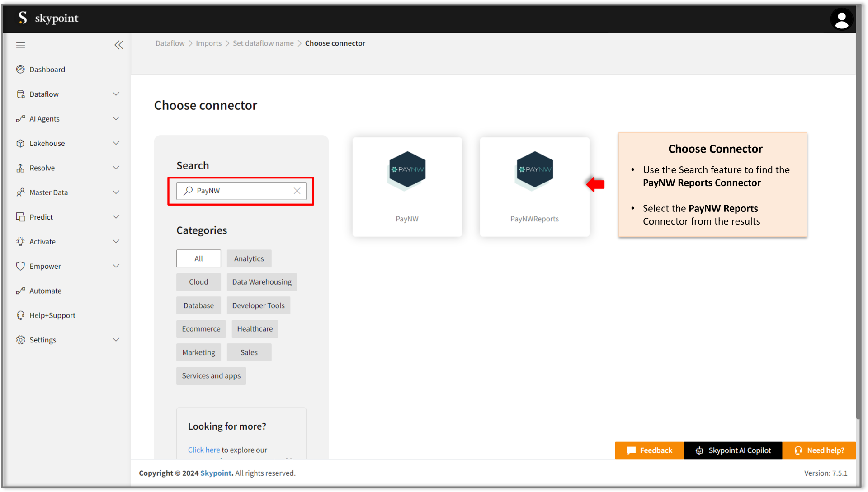The height and width of the screenshot is (492, 868).
Task: Expand the Settings sidebar section
Action: [x=43, y=340]
